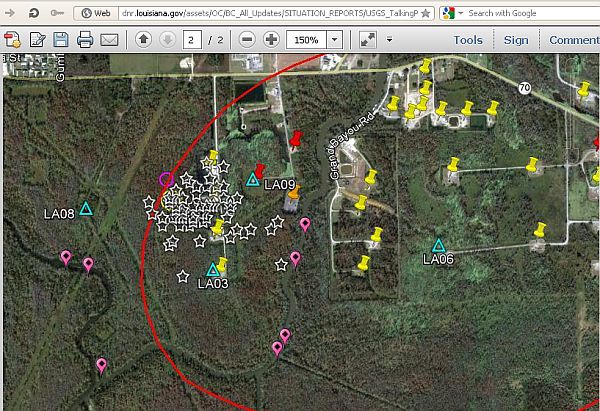Send the file via the envelope icon
Viewport: 600px width, 411px height.
coord(109,40)
